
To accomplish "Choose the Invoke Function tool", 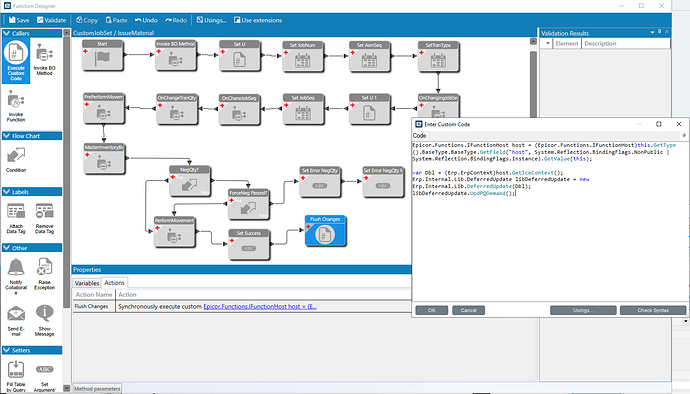I will pos(16,106).
